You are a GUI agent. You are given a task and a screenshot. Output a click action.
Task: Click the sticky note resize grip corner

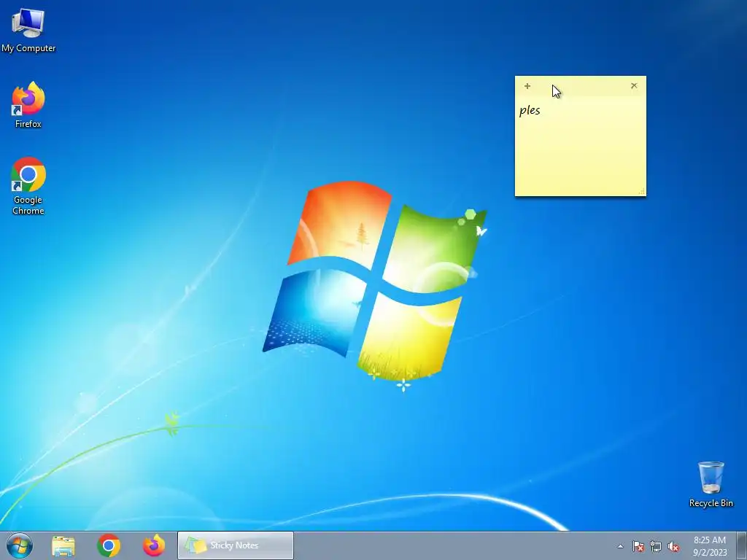641,192
